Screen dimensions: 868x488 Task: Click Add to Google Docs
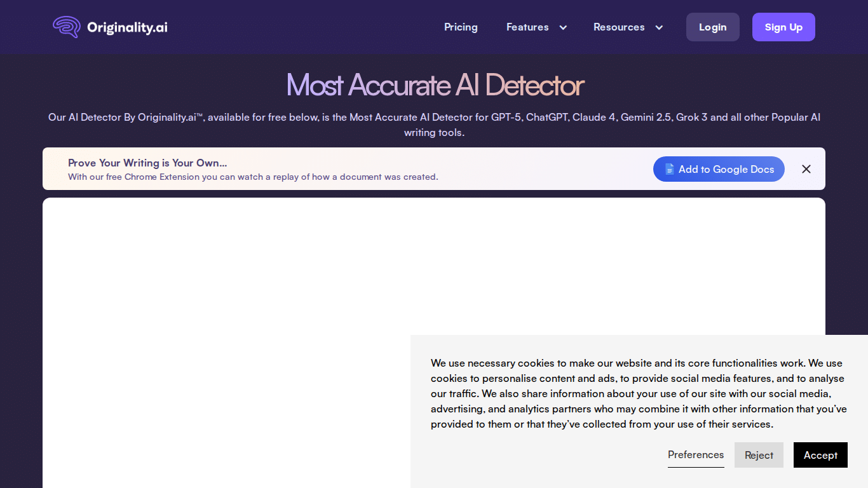point(719,169)
